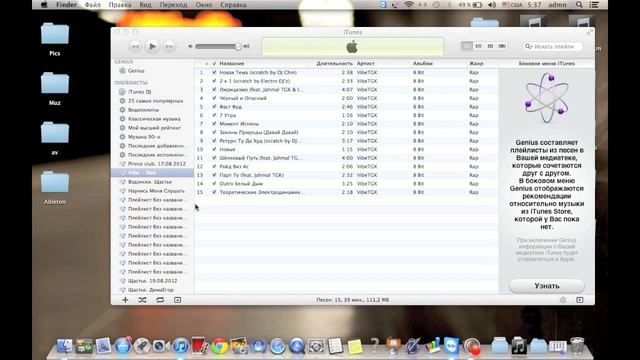Uncheck track 2 '2 в 1' checkbox
The image size is (640, 360).
pos(214,81)
